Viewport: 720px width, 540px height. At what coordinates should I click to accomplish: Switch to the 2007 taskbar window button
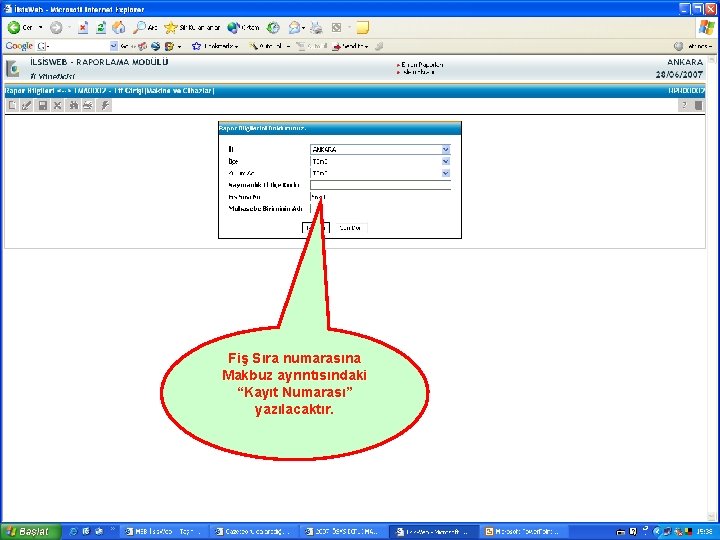342,532
